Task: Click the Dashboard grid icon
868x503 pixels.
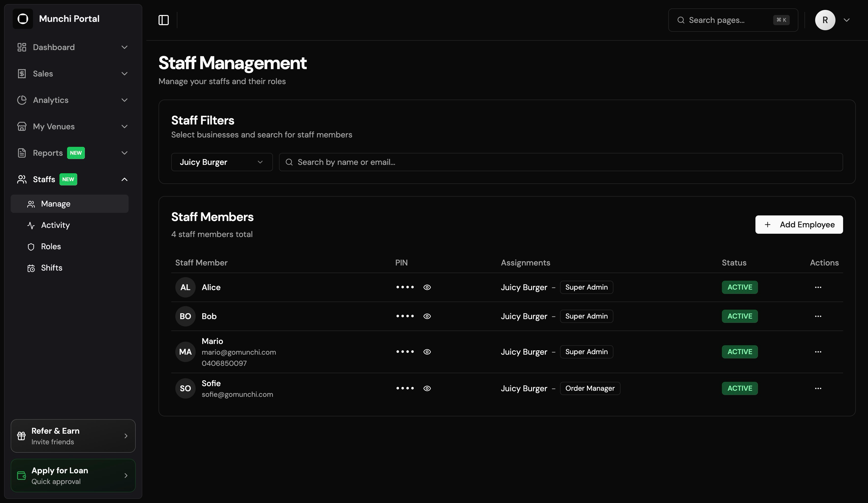Action: pyautogui.click(x=22, y=47)
